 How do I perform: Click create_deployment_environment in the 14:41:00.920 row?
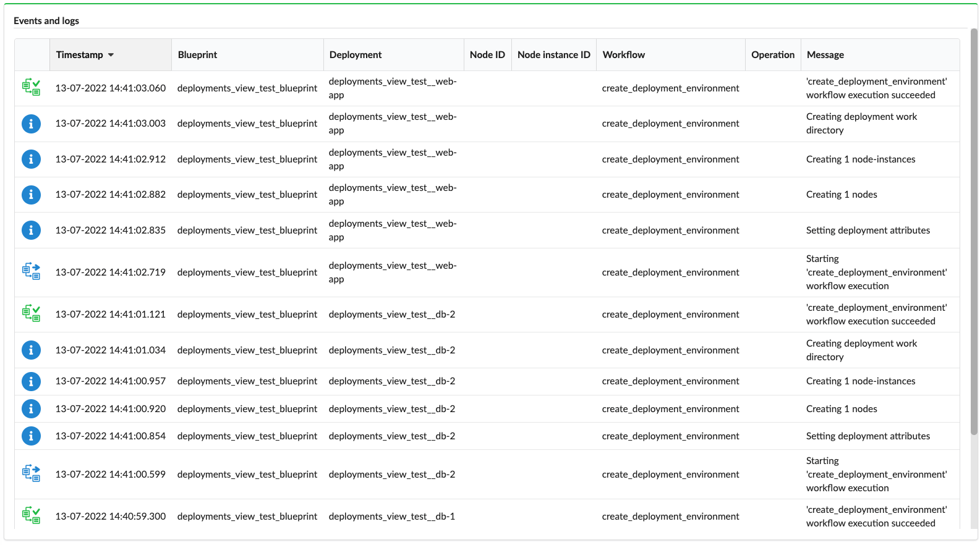[670, 408]
